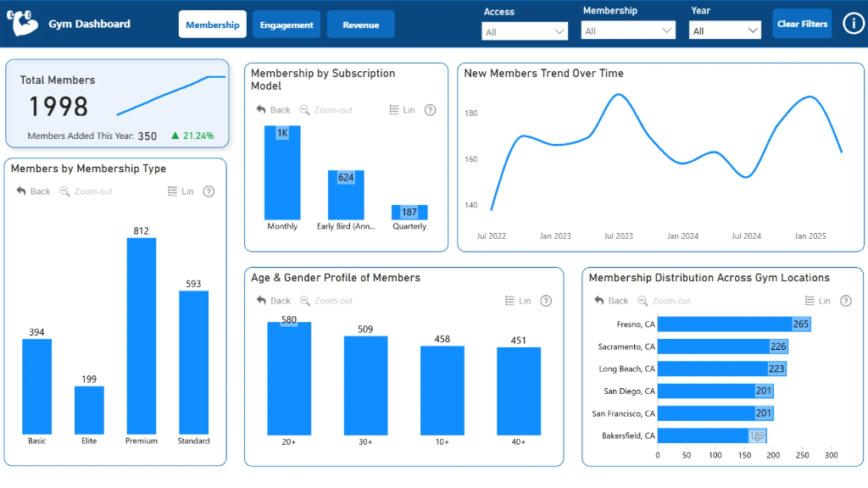Click the green growth triangle beside 21.24%
The width and height of the screenshot is (868, 488).
[x=175, y=136]
